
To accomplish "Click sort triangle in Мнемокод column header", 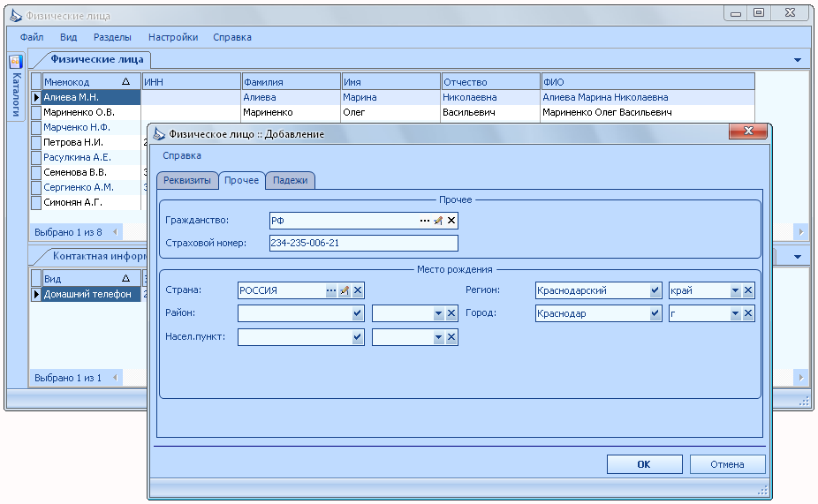I will coord(125,81).
